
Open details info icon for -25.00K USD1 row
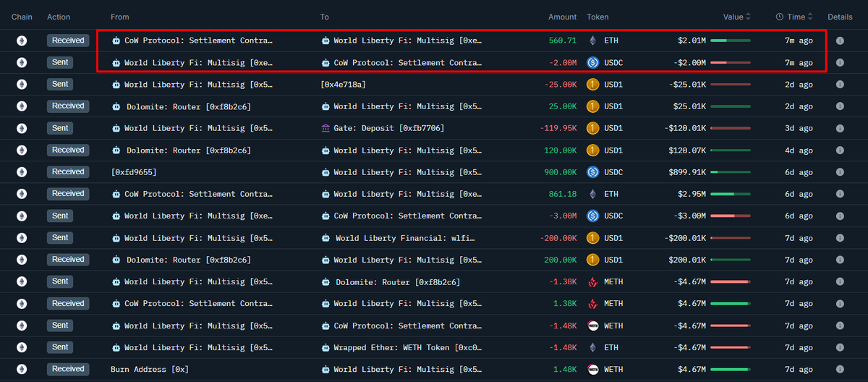[x=840, y=85]
